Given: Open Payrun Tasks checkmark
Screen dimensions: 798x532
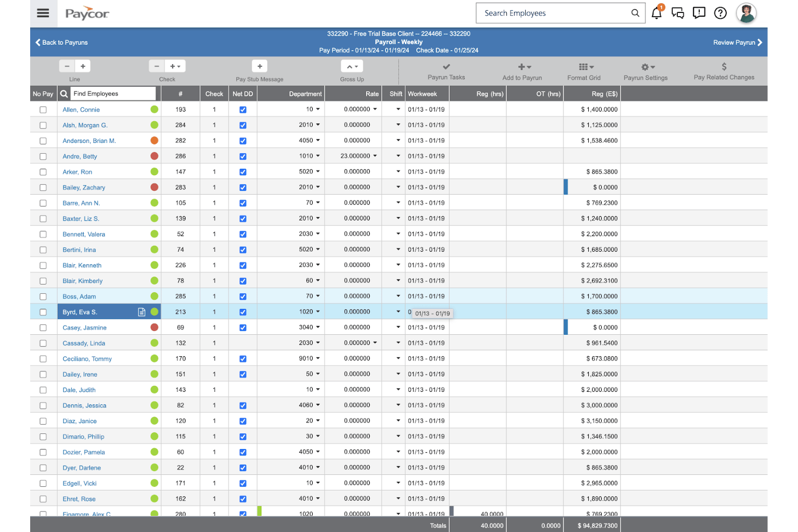Looking at the screenshot, I should [446, 67].
